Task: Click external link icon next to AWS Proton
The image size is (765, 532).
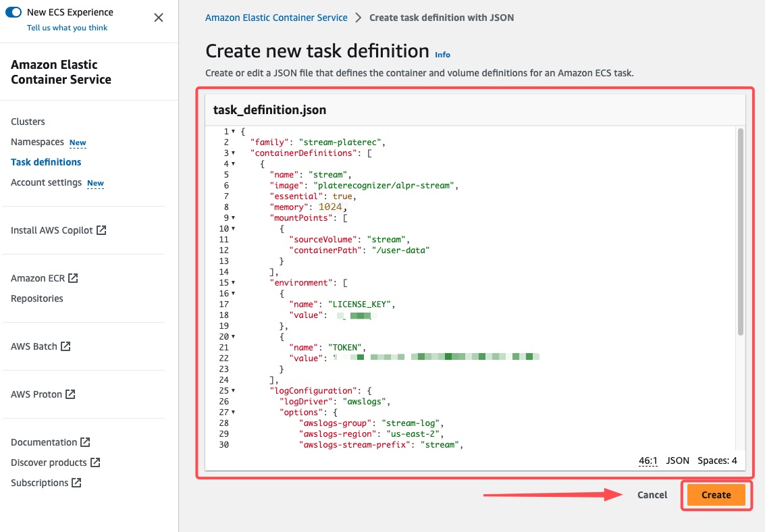Action: pyautogui.click(x=70, y=394)
